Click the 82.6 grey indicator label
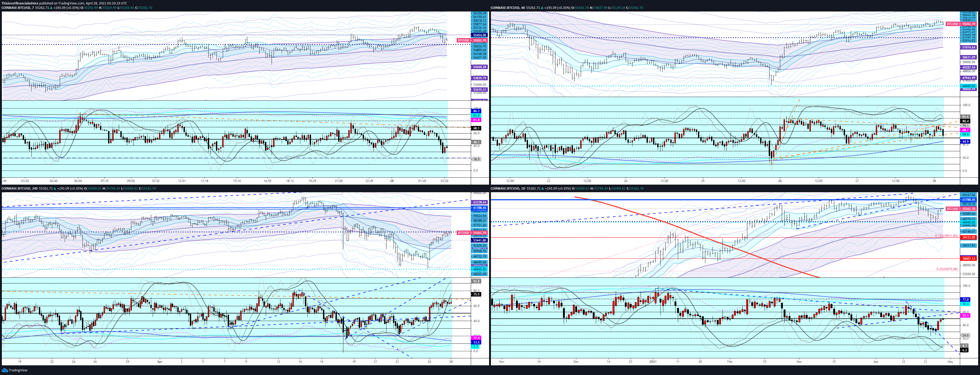The height and width of the screenshot is (375, 980). point(966,117)
